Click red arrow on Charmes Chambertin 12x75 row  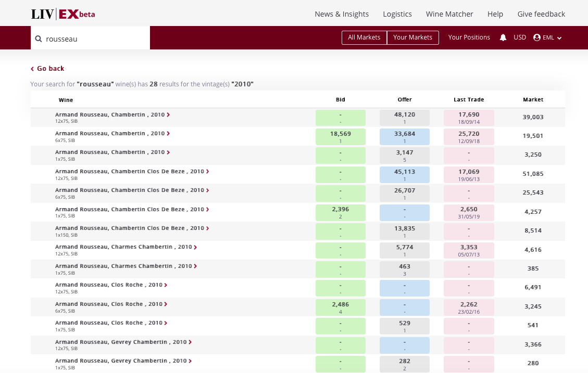(195, 247)
